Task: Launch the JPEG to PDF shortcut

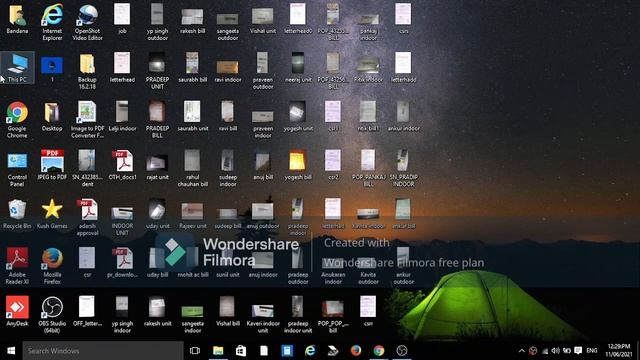Action: 52,165
